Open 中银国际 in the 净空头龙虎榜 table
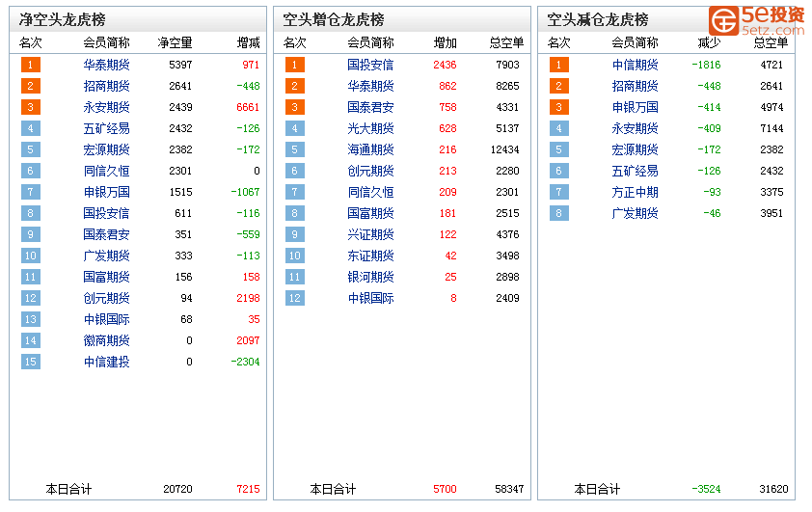This screenshot has width=812, height=512. pos(106,319)
